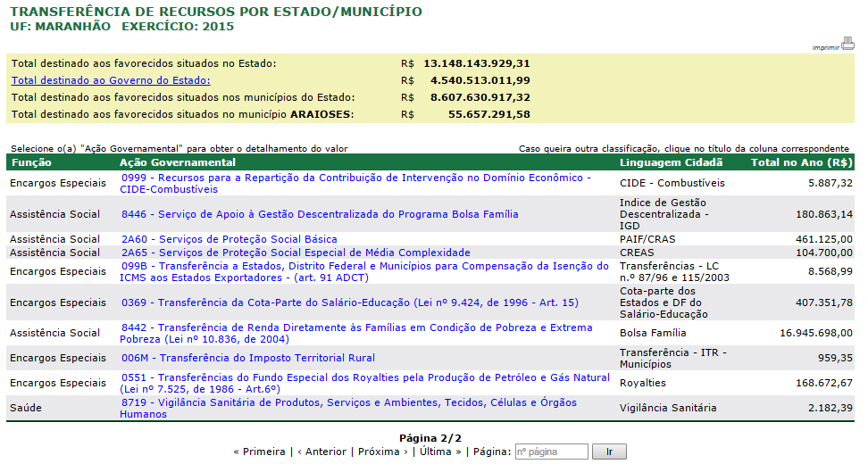This screenshot has height=464, width=868.
Task: Open 2A60 Proteção Social Básica link
Action: click(x=230, y=239)
